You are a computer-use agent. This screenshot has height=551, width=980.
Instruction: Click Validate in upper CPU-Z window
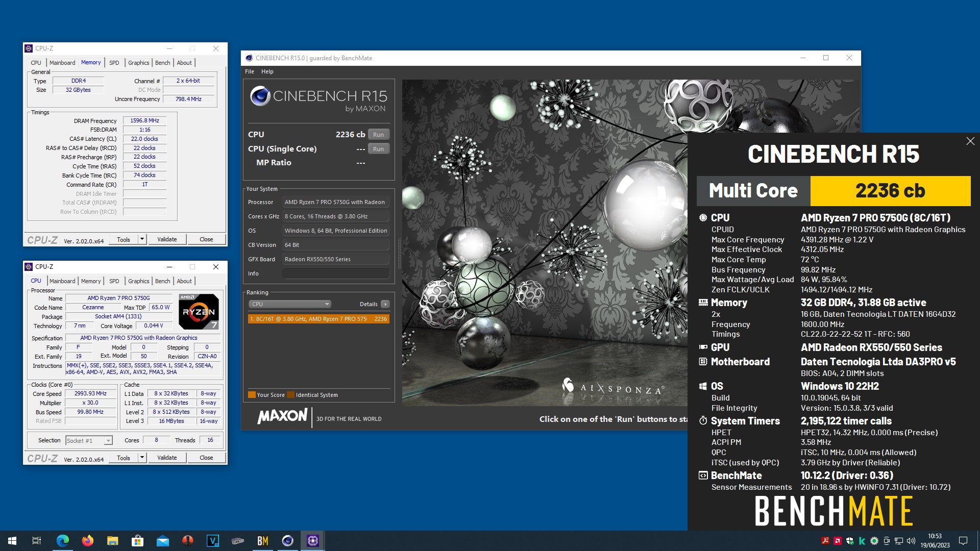[167, 239]
